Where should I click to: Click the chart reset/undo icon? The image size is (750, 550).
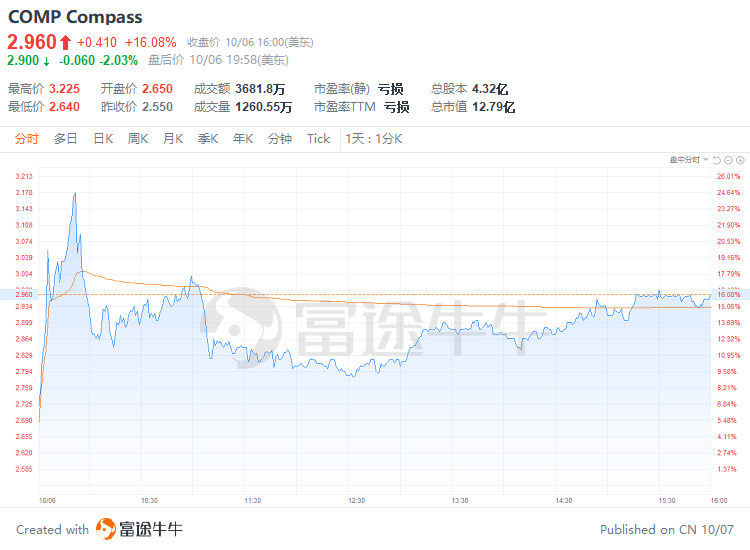coord(717,160)
